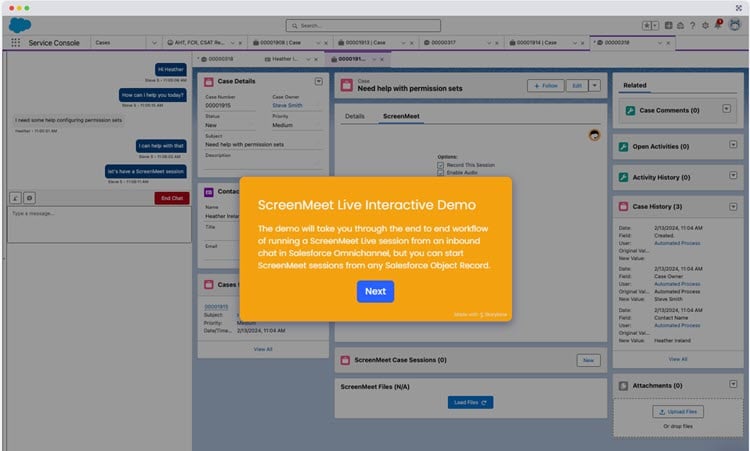Screen dimensions: 750x451
Task: Open the Cases navigation dropdown chevron
Action: [x=154, y=43]
